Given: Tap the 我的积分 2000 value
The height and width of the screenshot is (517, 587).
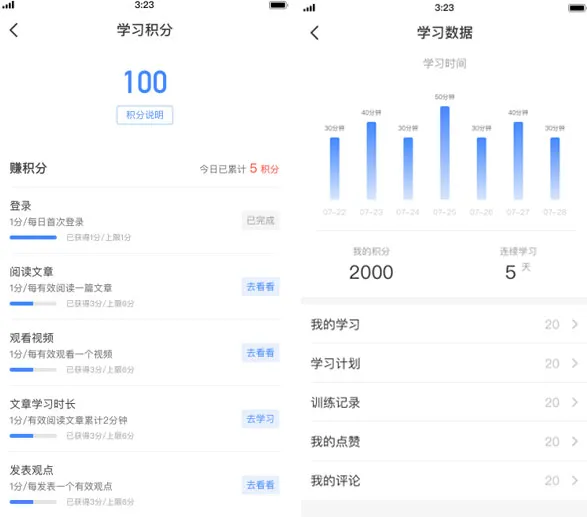Looking at the screenshot, I should 371,272.
